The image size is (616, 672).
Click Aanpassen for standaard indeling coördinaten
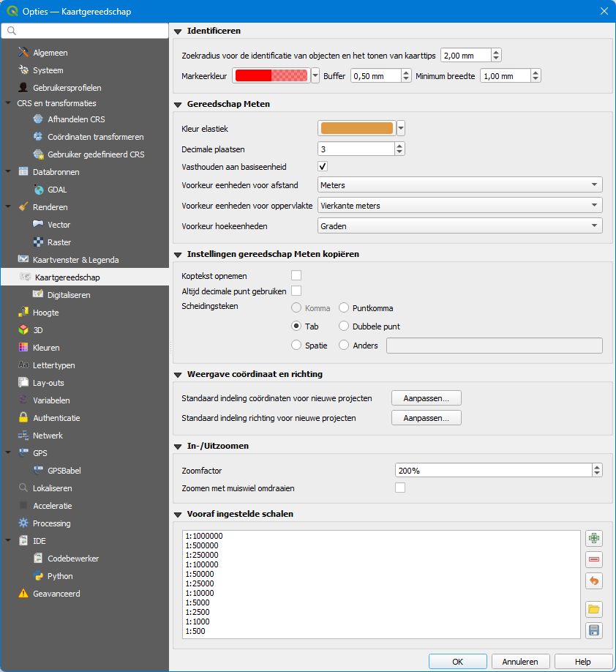click(427, 398)
